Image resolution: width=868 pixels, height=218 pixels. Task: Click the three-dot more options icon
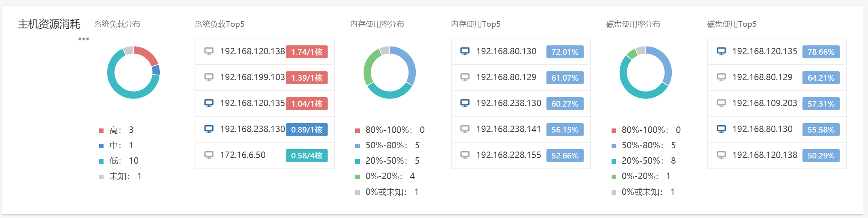click(84, 39)
